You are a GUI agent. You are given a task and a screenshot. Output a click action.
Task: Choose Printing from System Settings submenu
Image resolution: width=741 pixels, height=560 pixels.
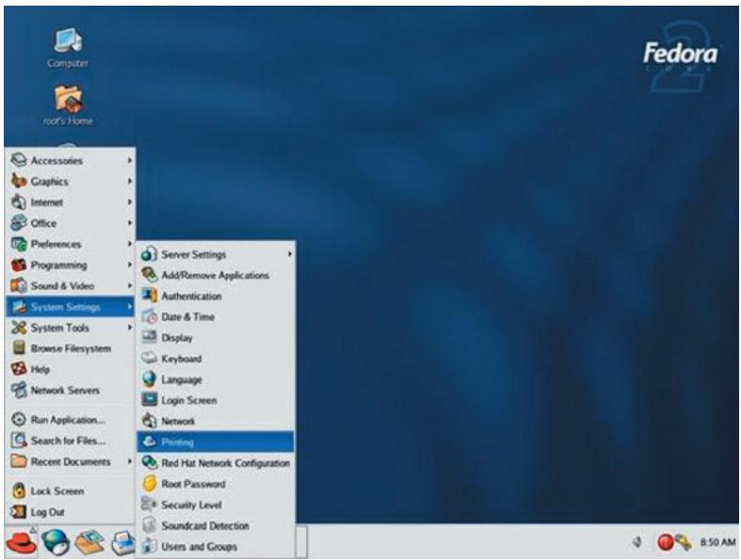pos(216,441)
